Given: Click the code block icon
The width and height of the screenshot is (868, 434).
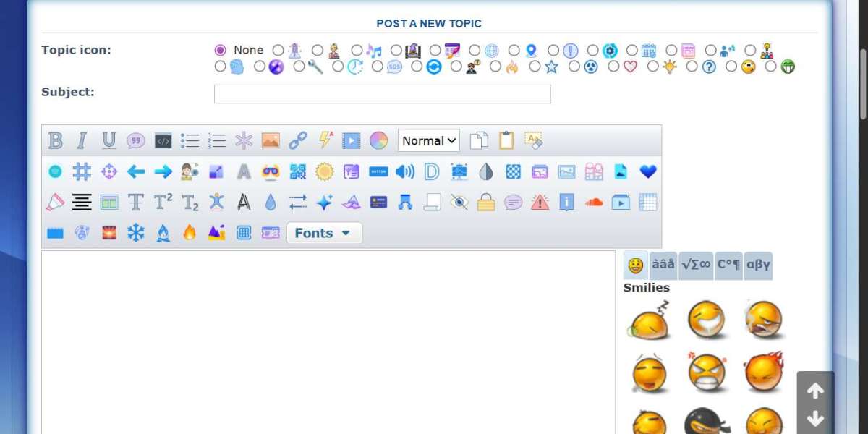Looking at the screenshot, I should [x=163, y=140].
